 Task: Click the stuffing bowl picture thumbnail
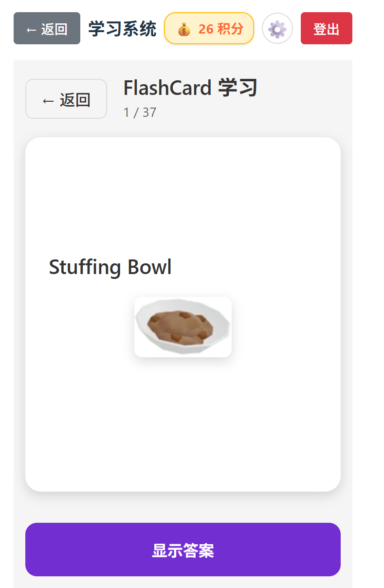click(x=183, y=327)
